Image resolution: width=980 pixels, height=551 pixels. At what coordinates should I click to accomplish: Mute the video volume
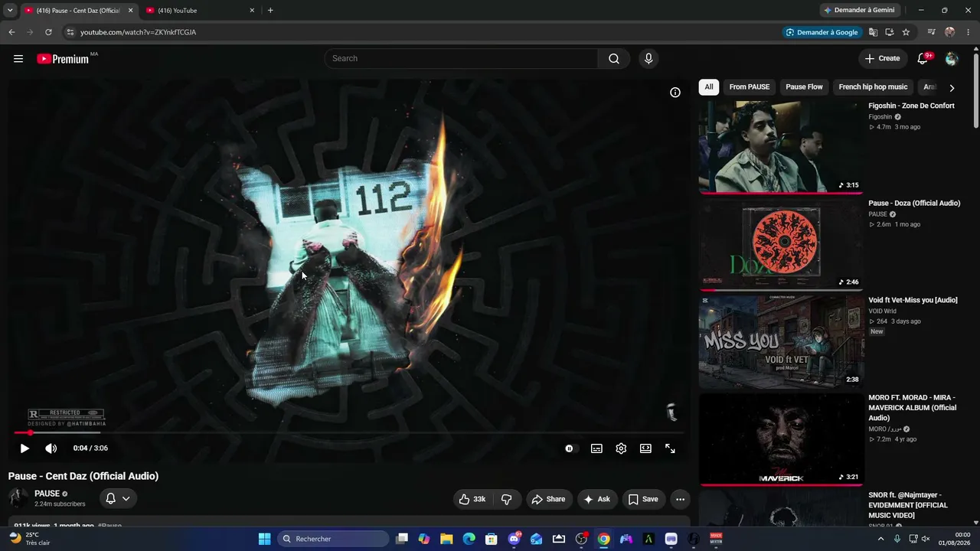pos(51,448)
